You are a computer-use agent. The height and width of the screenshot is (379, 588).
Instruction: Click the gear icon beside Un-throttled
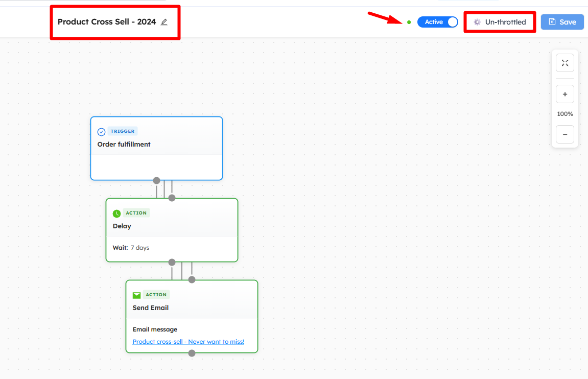point(477,22)
